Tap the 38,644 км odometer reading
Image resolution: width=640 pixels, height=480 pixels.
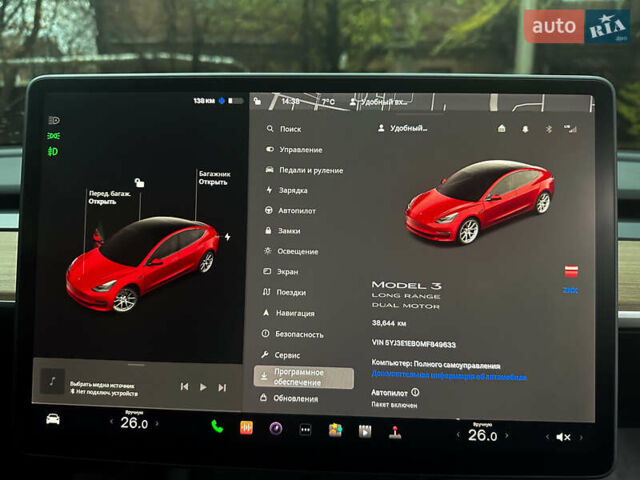click(x=389, y=323)
